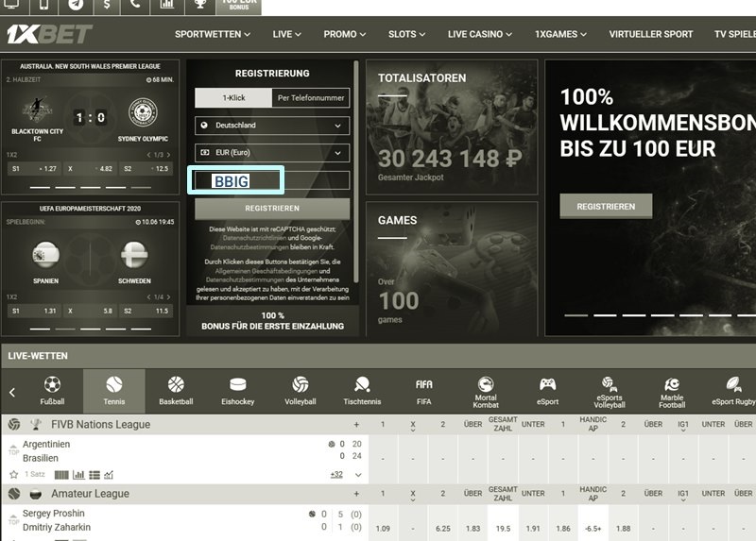Viewport: 756px width, 541px height.
Task: Open the Slots menu
Action: [x=407, y=34]
